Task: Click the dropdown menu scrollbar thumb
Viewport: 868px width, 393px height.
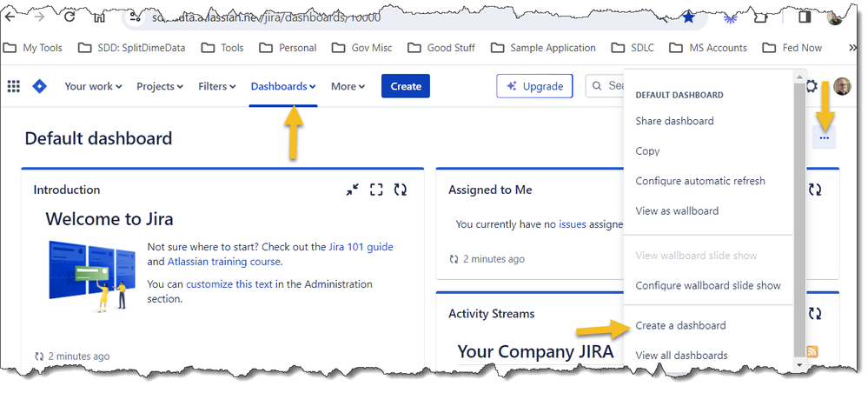Action: click(798, 219)
